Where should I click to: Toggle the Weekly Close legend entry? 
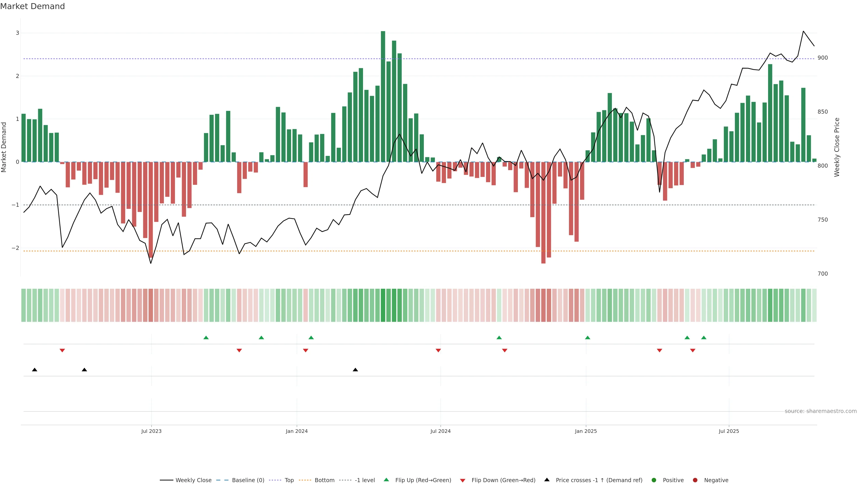pos(193,480)
